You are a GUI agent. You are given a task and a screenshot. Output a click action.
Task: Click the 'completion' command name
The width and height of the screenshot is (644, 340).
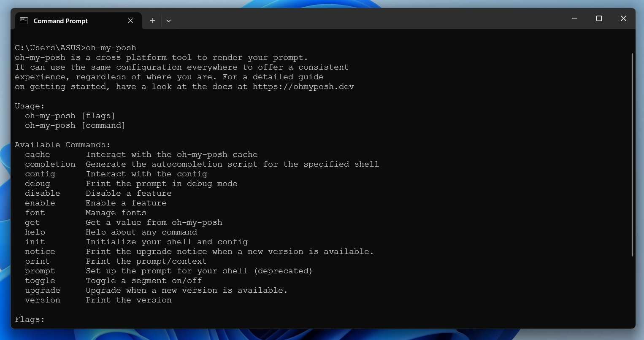pos(50,165)
